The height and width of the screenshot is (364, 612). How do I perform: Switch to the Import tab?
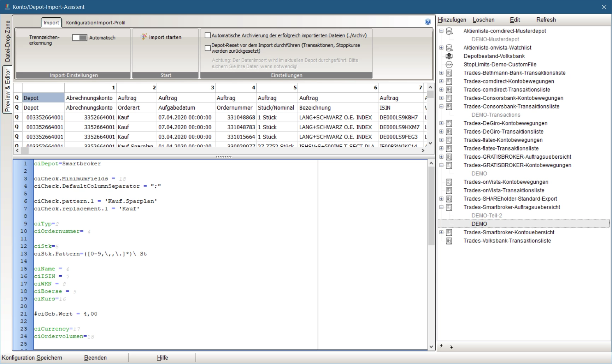(x=51, y=23)
